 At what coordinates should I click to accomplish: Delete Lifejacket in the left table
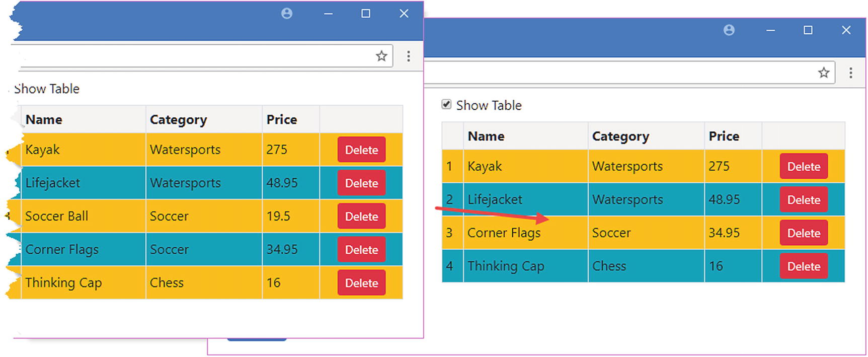[361, 183]
